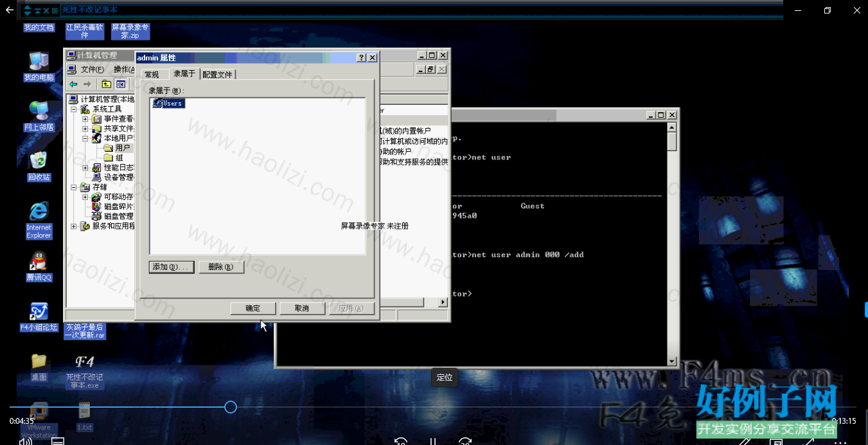Select 设备管理 in the tree
Screen dimensions: 868x445
[113, 177]
